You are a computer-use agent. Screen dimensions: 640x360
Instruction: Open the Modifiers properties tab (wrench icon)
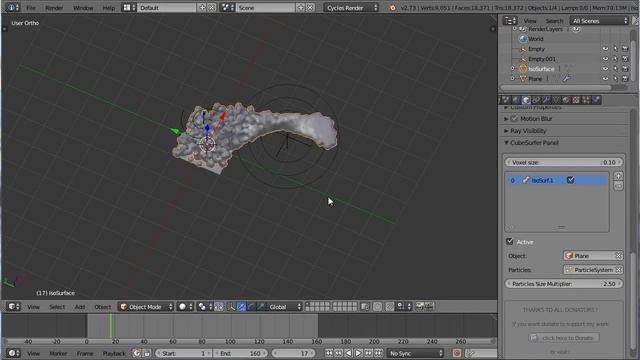point(546,100)
